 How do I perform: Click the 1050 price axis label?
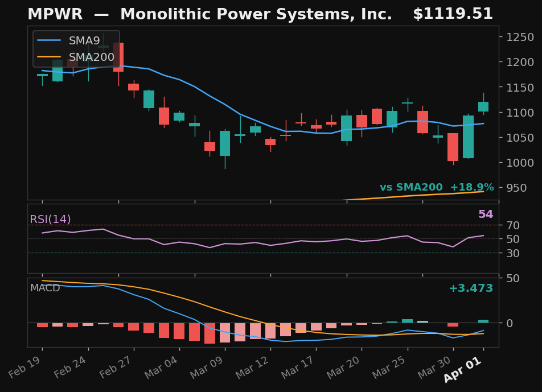point(520,138)
